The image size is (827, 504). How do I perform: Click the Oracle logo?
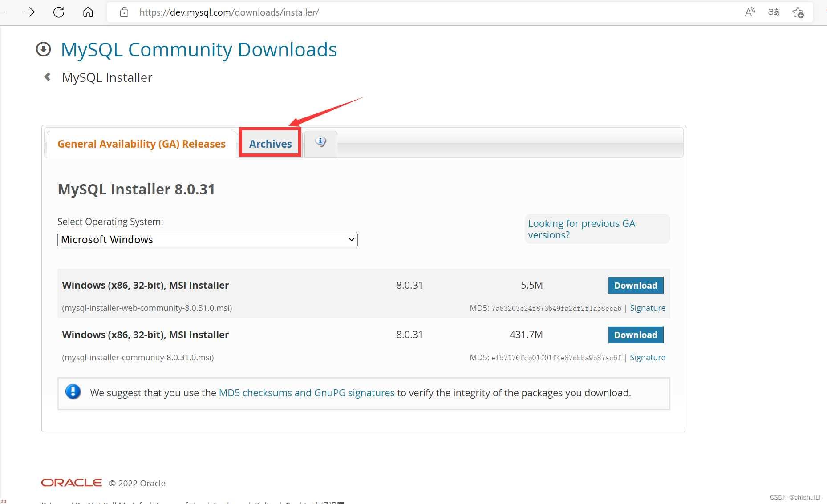72,483
